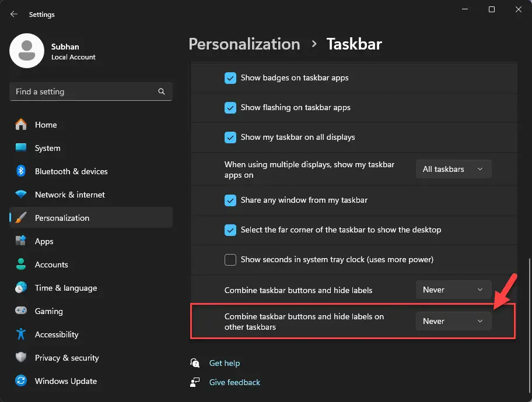Open the All taskbars dropdown
The width and height of the screenshot is (532, 402).
(454, 169)
